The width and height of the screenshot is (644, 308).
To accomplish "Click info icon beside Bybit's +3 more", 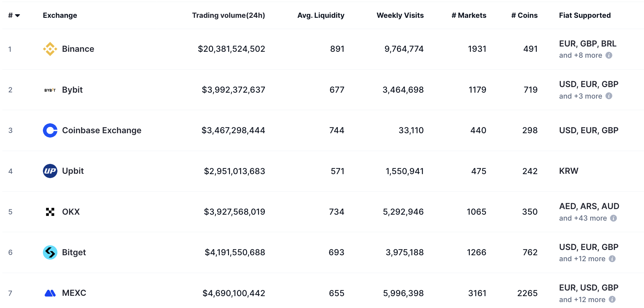I will (609, 96).
